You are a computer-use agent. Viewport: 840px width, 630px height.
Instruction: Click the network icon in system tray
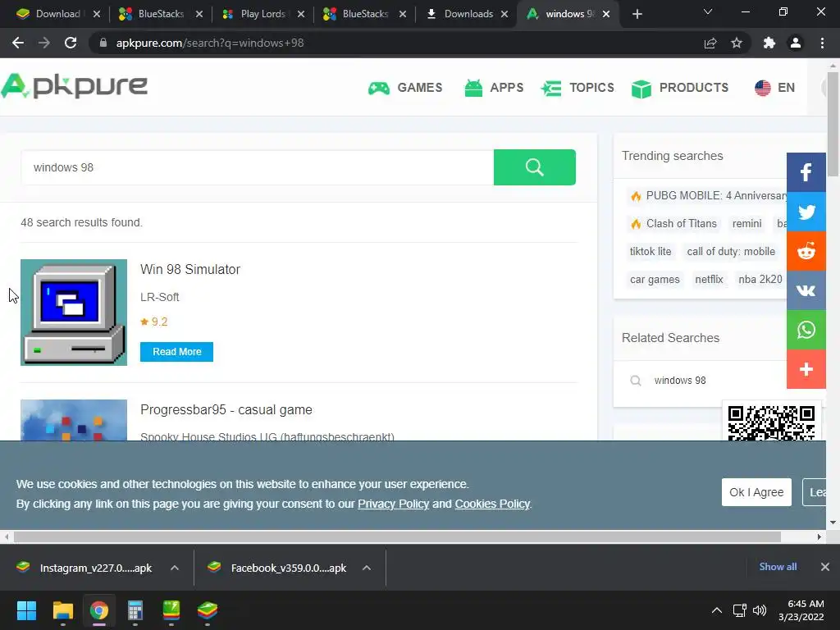point(740,610)
